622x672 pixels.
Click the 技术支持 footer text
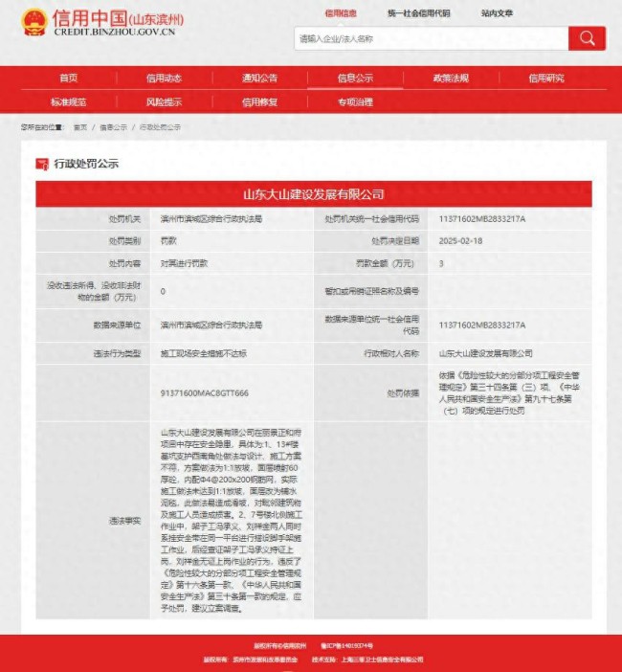click(367, 660)
